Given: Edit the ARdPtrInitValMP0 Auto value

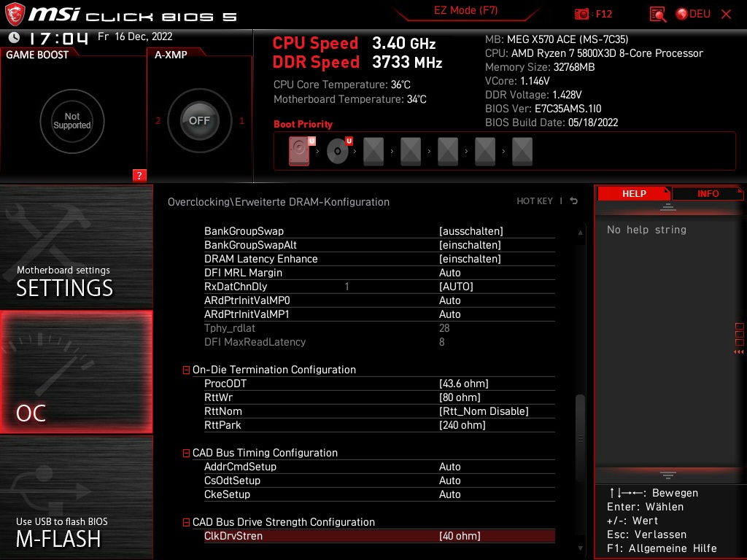Looking at the screenshot, I should [449, 300].
